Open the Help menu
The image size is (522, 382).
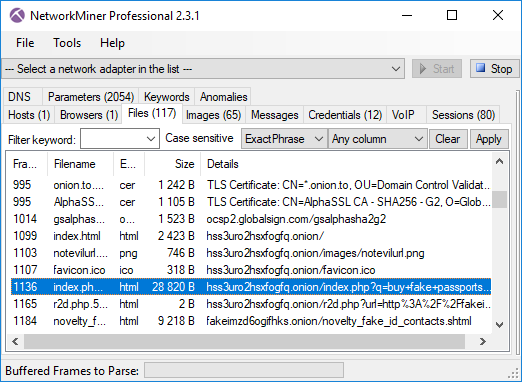pos(112,43)
